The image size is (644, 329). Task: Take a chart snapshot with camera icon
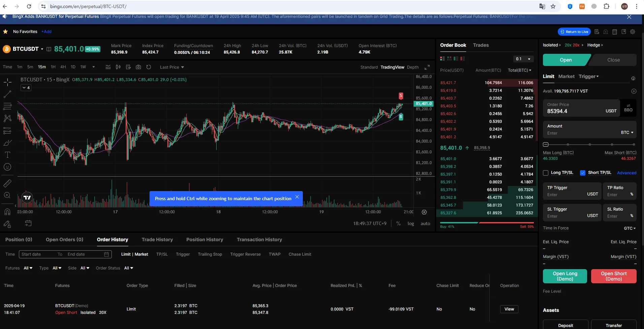pyautogui.click(x=138, y=67)
